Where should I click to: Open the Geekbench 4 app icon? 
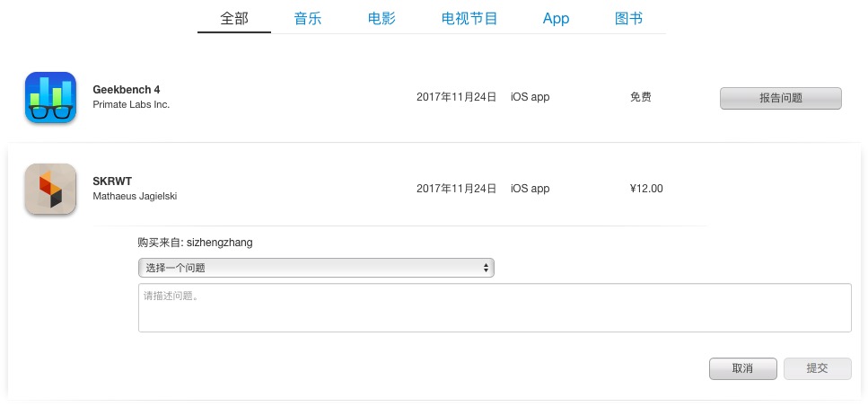tap(50, 97)
